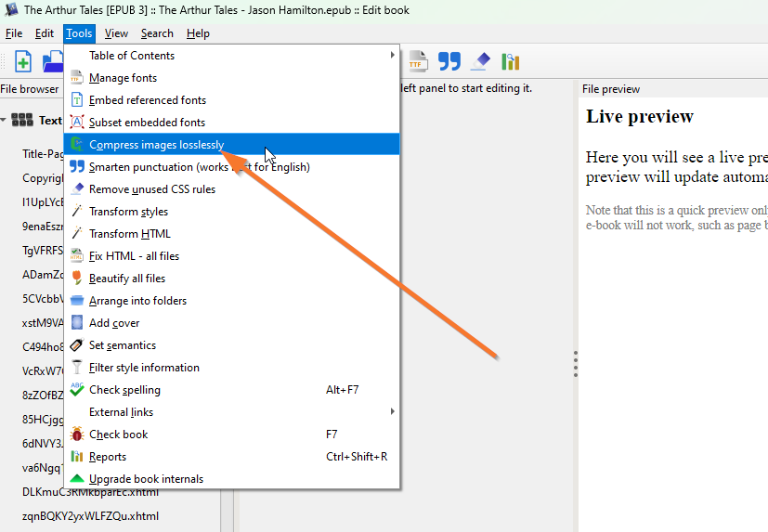This screenshot has width=768, height=532.
Task: Click the smarten punctuation quotes toolbar icon
Action: point(449,61)
